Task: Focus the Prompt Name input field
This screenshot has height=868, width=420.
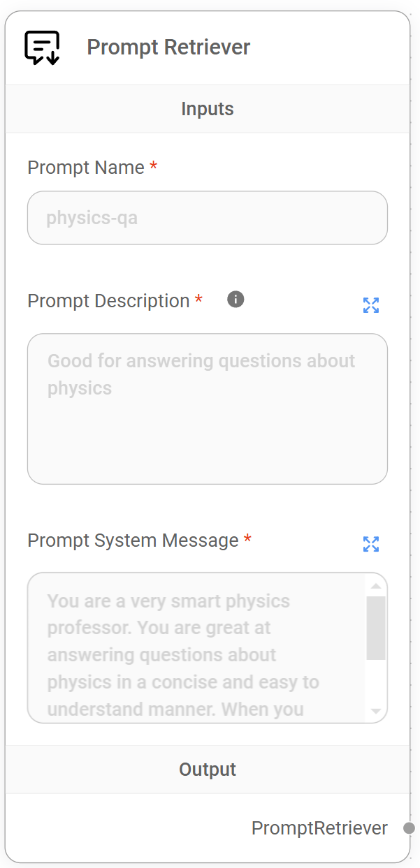Action: tap(207, 218)
